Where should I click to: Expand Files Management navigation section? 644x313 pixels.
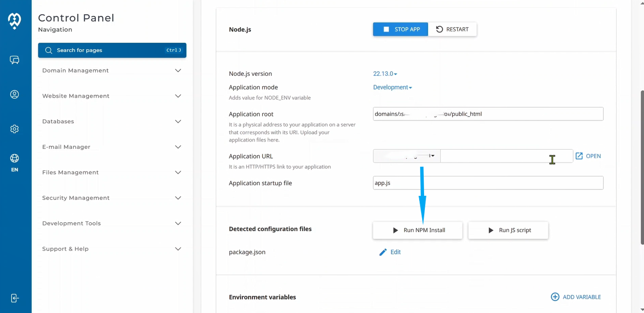point(111,172)
